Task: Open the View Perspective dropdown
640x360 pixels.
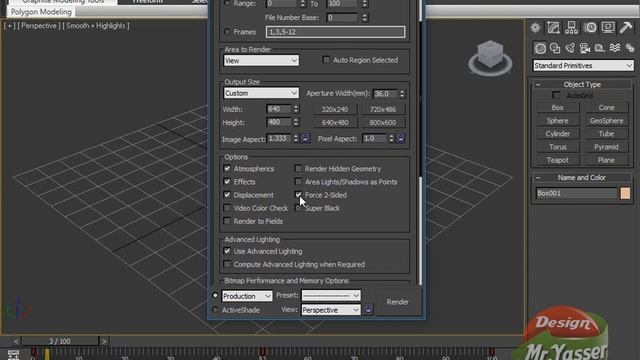Action: click(331, 310)
